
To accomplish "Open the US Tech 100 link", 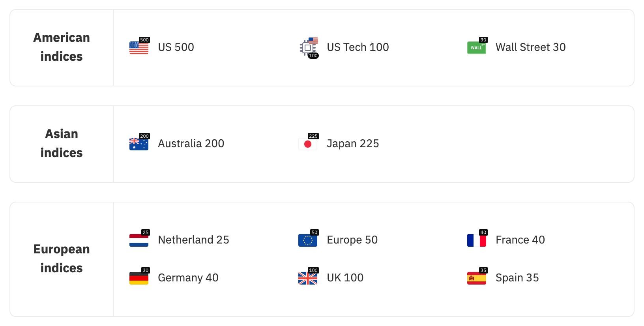I will pos(358,47).
